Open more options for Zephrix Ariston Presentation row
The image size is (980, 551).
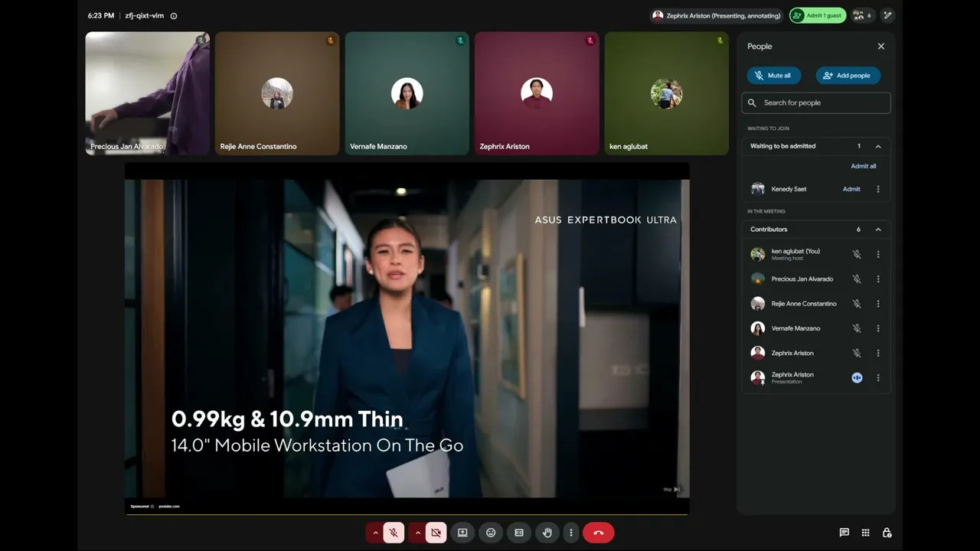(x=878, y=377)
